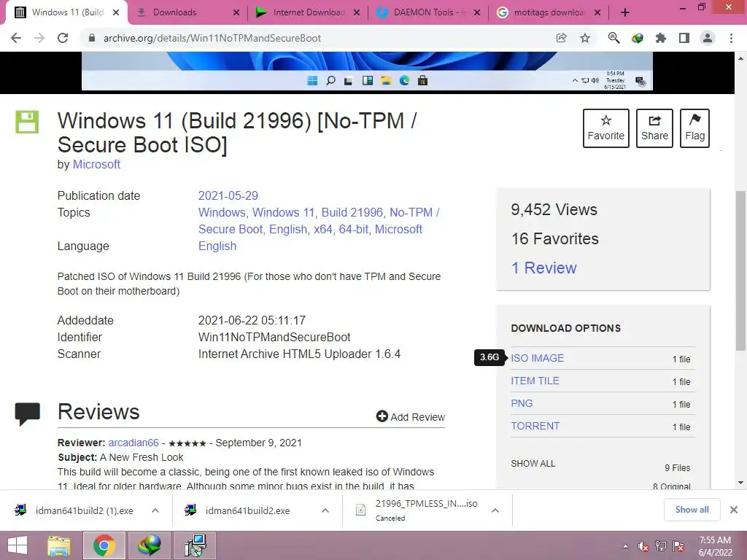Click the canceled 21996_TPMLESS ISO download
Image resolution: width=747 pixels, height=560 pixels.
(418, 510)
